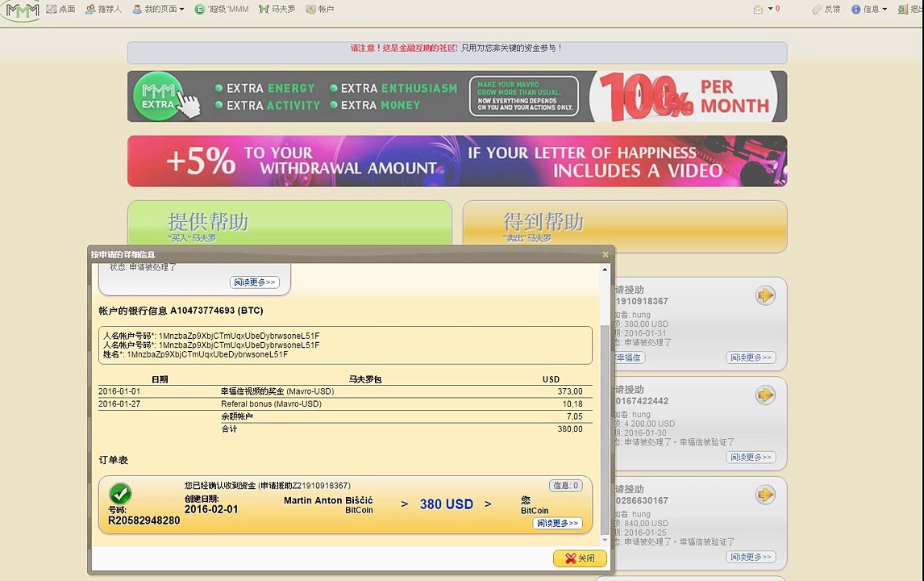Click the 合计 total row label
The image size is (924, 581).
[229, 428]
